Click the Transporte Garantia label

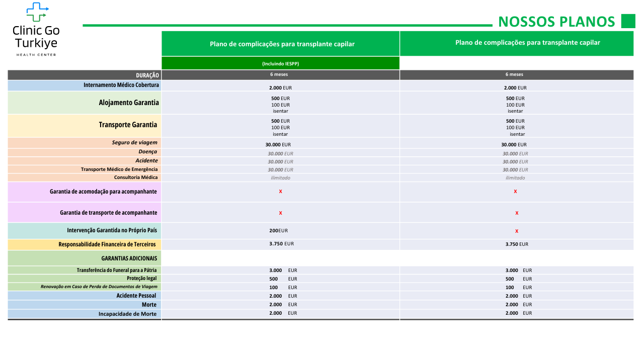[x=128, y=125]
